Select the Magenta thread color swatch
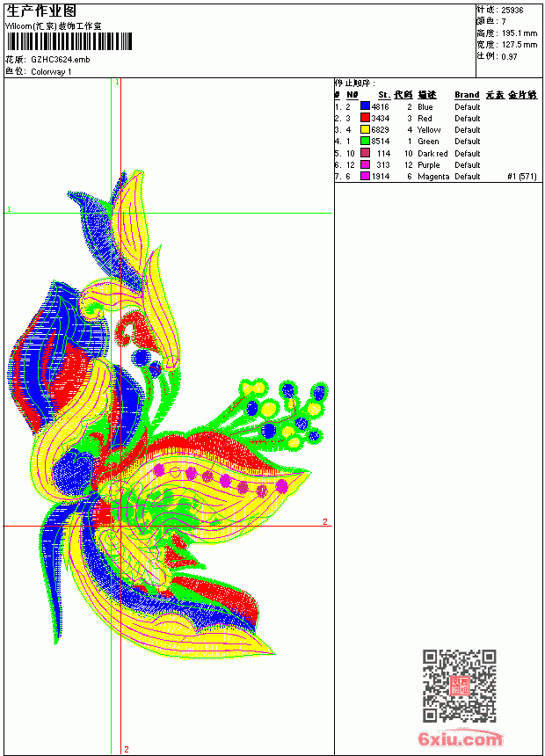 coord(365,176)
